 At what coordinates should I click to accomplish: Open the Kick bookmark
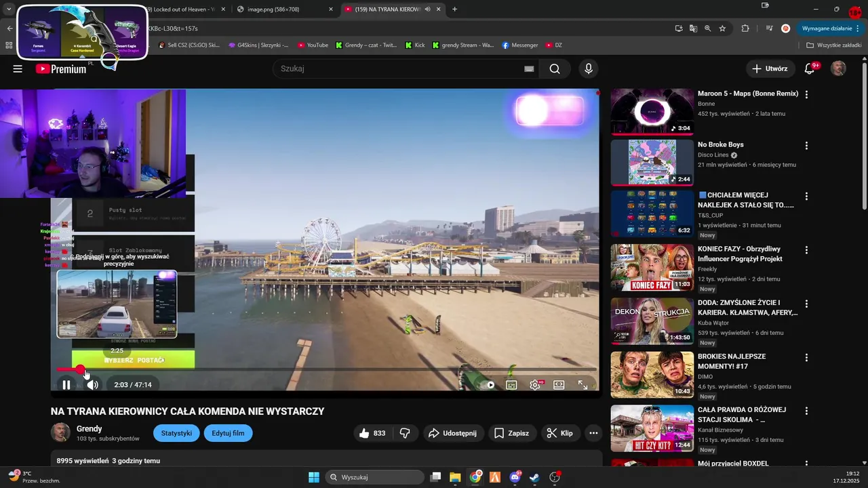tap(415, 45)
